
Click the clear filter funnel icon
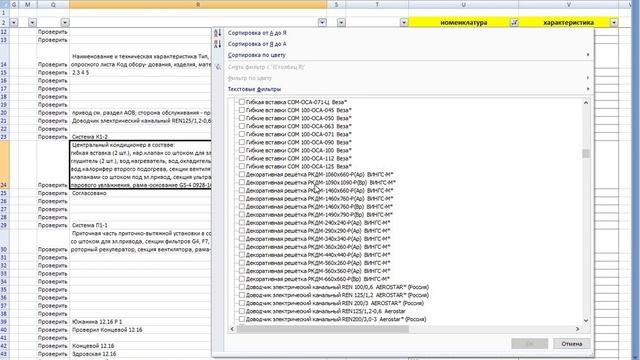[x=218, y=67]
